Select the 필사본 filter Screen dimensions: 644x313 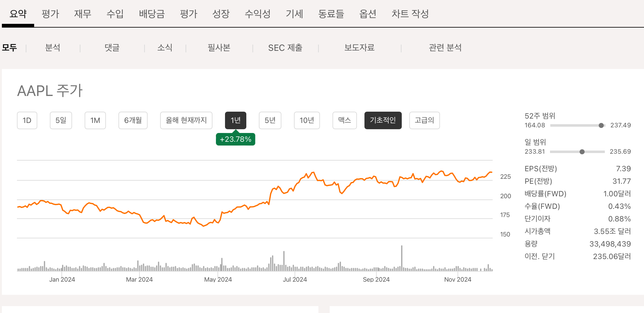click(x=219, y=48)
